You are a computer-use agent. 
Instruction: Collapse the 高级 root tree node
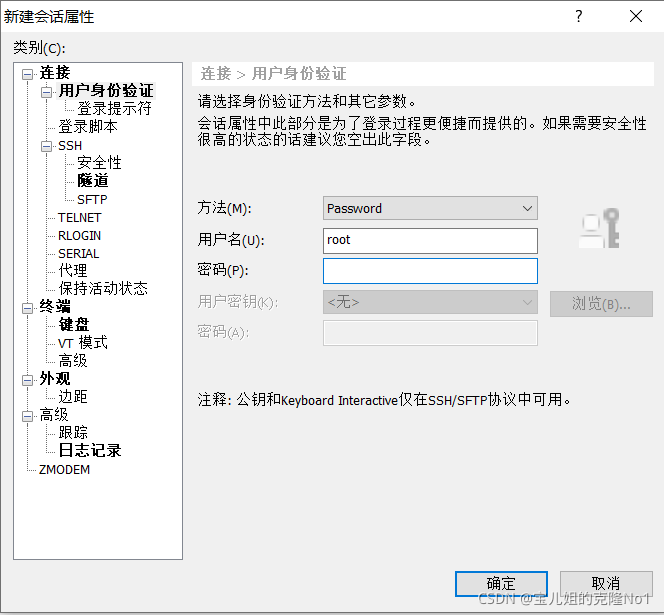coord(28,416)
